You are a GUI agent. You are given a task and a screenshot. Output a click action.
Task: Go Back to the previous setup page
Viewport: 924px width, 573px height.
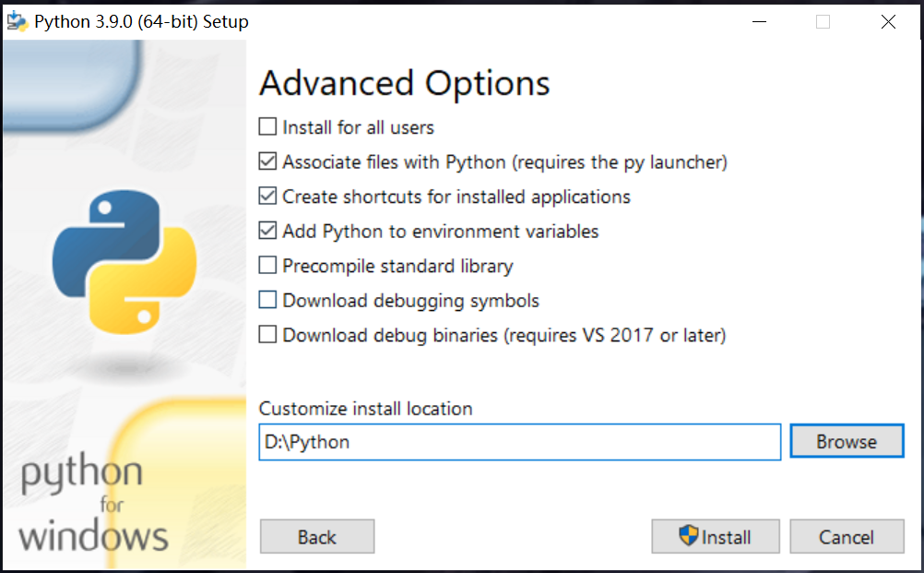317,536
